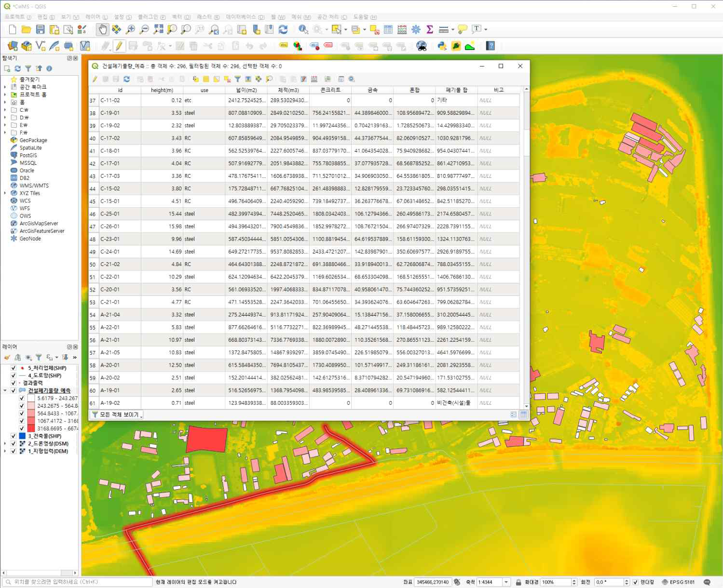Sort table by height(m) column header
The height and width of the screenshot is (588, 723).
(162, 90)
